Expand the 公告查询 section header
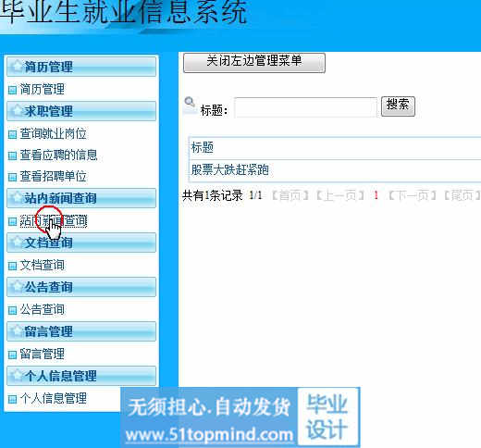481x448 pixels. pos(81,287)
